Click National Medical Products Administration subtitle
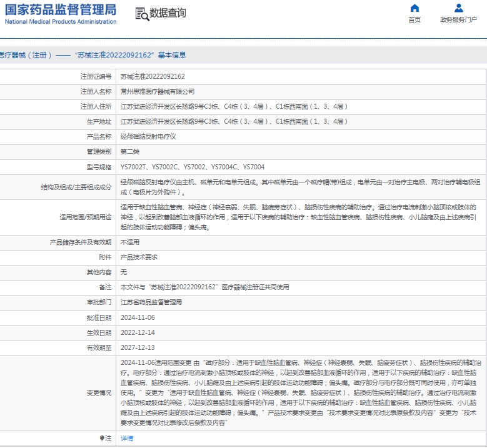Viewport: 487px width, 448px height. coord(61,22)
